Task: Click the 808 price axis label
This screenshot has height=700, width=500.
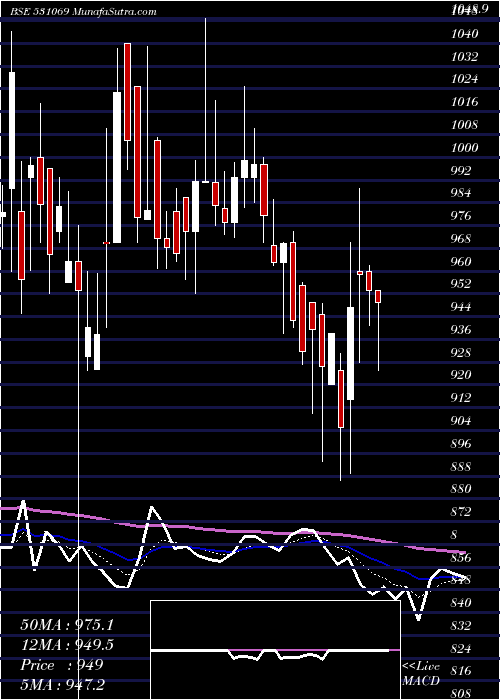Action: (x=461, y=694)
